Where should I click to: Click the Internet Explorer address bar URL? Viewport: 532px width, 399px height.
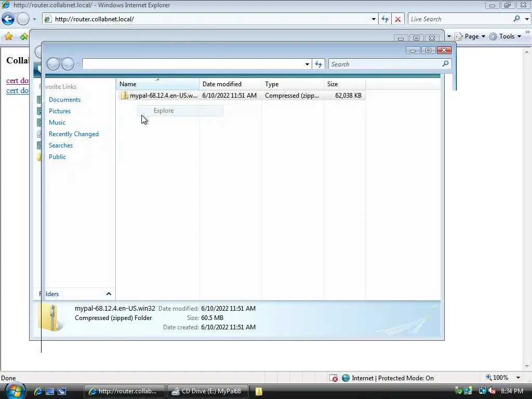(95, 19)
